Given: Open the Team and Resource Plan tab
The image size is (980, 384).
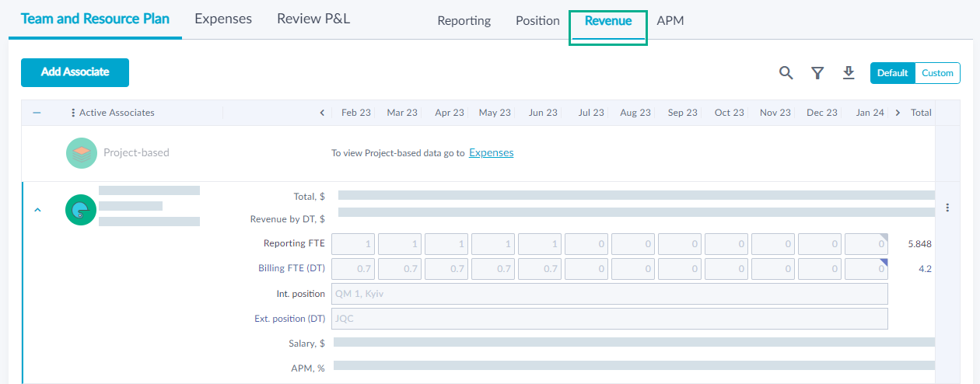Looking at the screenshot, I should click(x=95, y=19).
